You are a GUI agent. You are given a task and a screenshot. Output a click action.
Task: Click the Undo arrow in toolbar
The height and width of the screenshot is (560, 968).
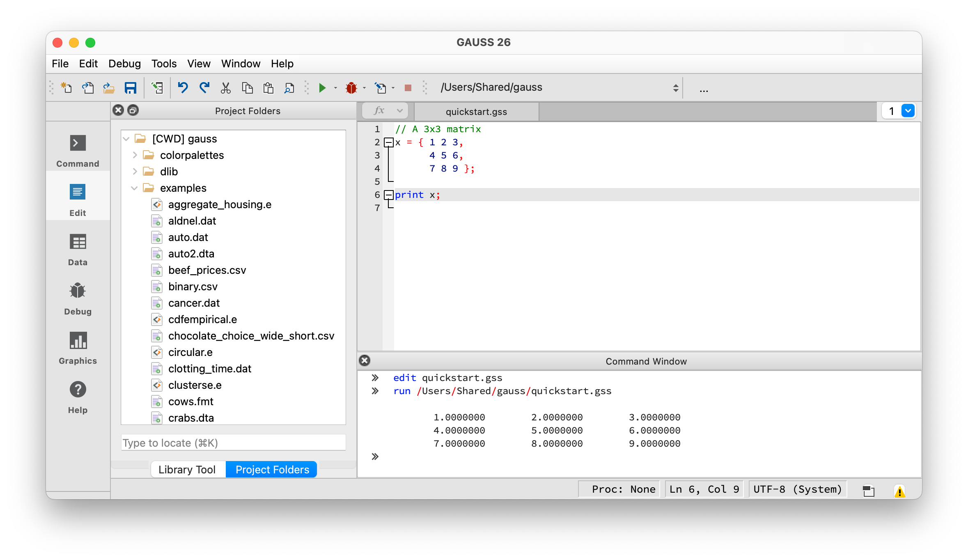pyautogui.click(x=183, y=88)
